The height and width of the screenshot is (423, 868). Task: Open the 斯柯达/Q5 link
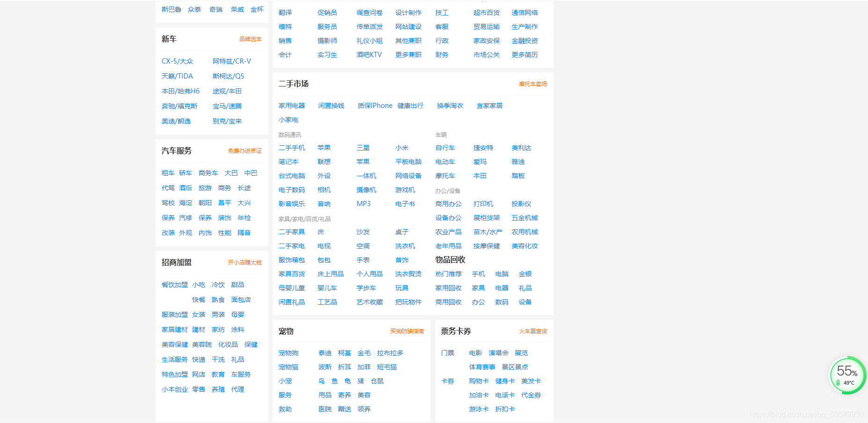pos(228,76)
